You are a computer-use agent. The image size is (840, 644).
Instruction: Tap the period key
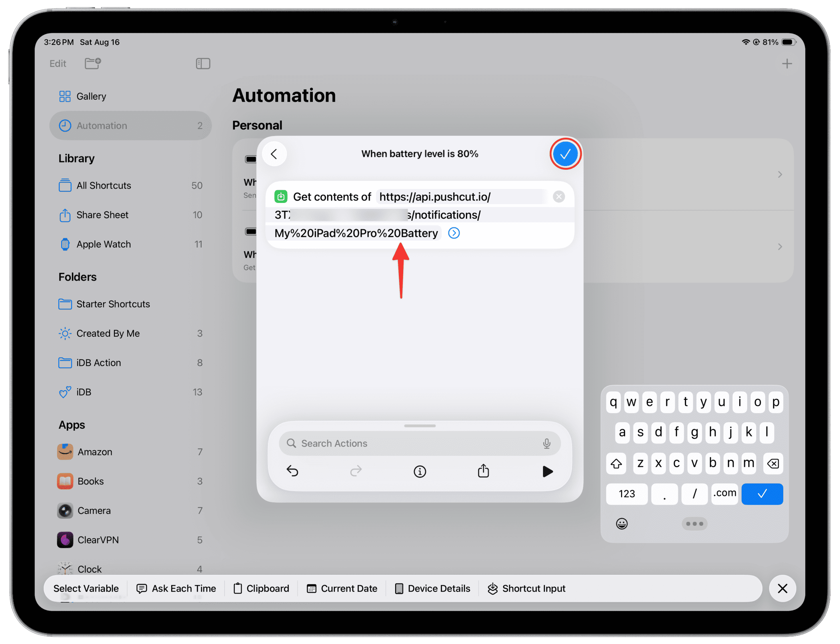coord(664,494)
